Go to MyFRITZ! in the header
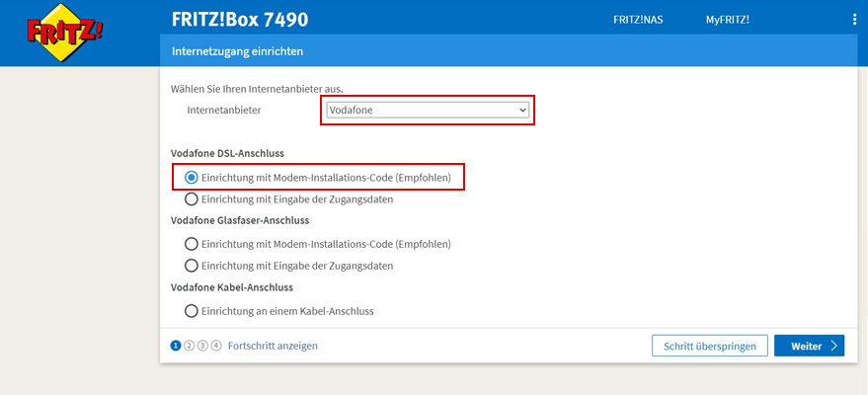Image resolution: width=868 pixels, height=395 pixels. tap(727, 20)
